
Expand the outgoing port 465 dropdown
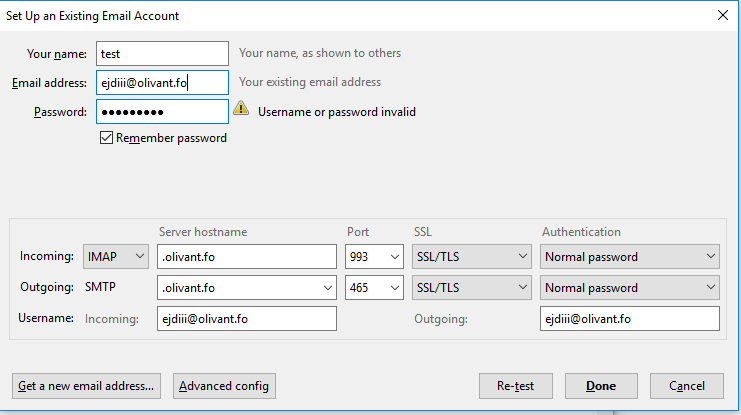[x=374, y=287]
